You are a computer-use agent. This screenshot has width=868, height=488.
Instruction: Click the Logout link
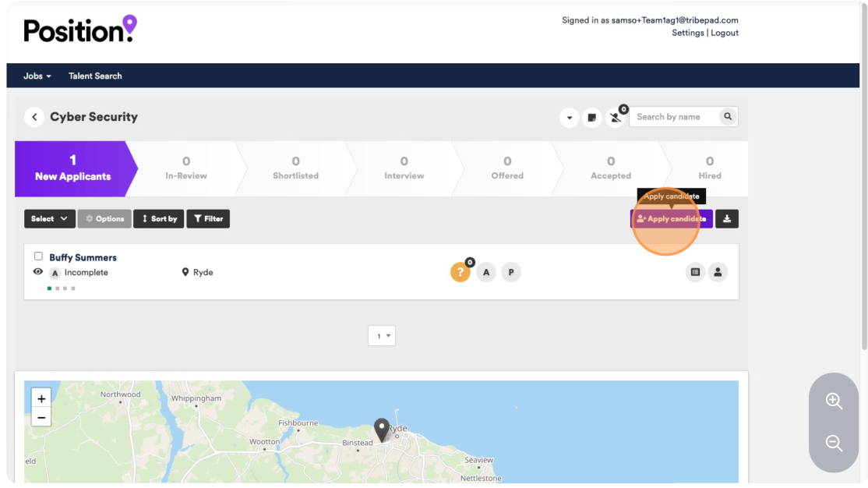pos(725,33)
